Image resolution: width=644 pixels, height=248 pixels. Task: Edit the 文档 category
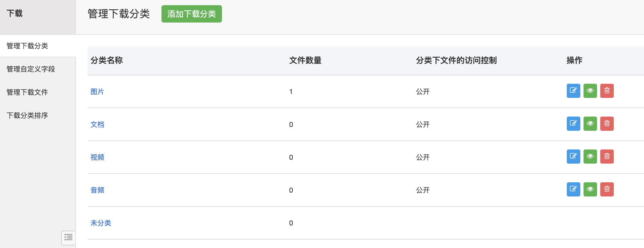pyautogui.click(x=573, y=124)
